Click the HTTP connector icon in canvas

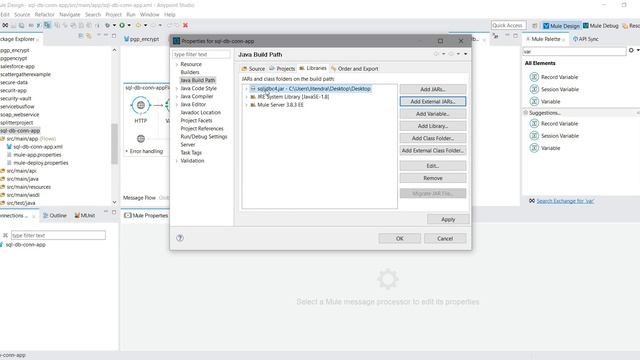point(140,105)
